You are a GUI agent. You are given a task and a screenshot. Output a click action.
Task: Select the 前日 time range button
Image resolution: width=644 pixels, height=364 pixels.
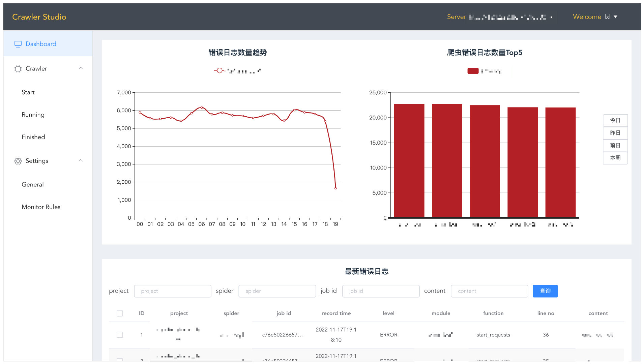(x=615, y=145)
